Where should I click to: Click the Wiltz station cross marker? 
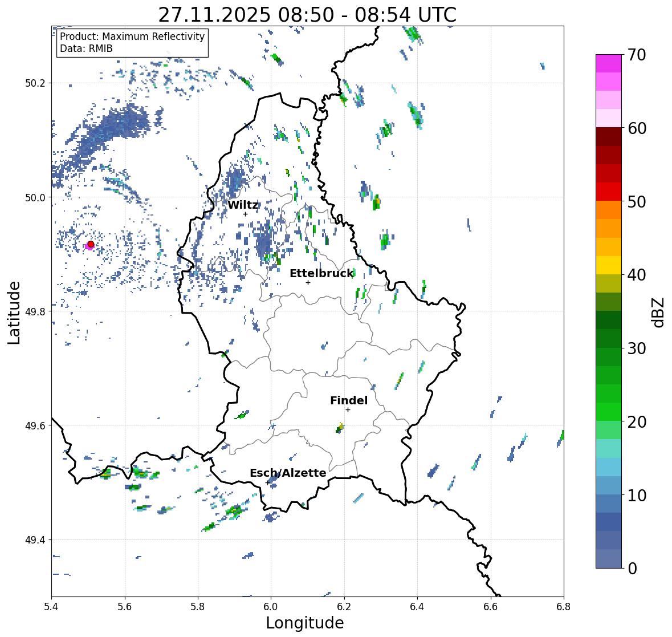[246, 214]
